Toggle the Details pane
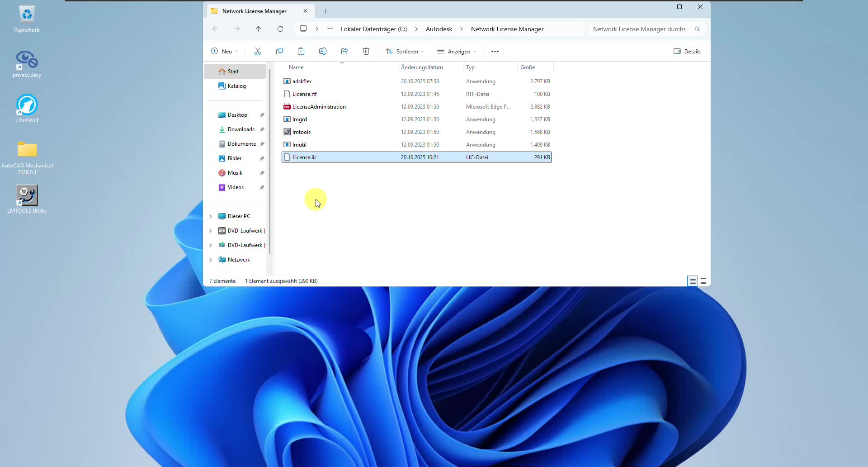The width and height of the screenshot is (868, 467). pyautogui.click(x=687, y=52)
